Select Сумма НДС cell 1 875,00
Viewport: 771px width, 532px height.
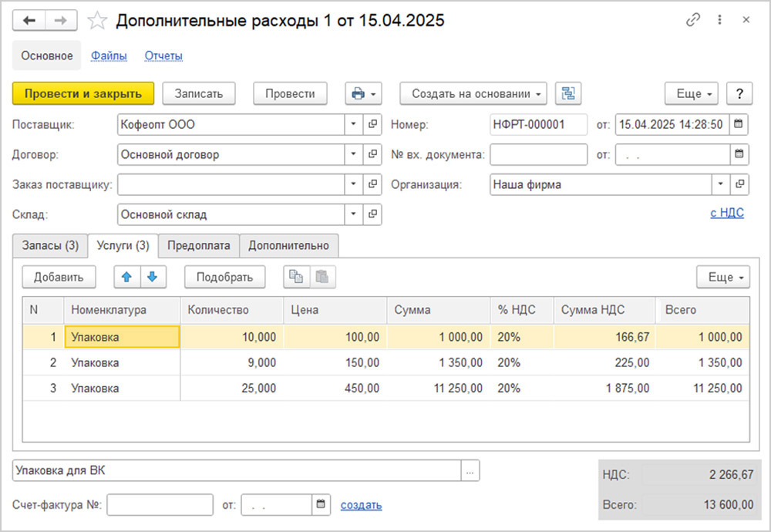604,388
